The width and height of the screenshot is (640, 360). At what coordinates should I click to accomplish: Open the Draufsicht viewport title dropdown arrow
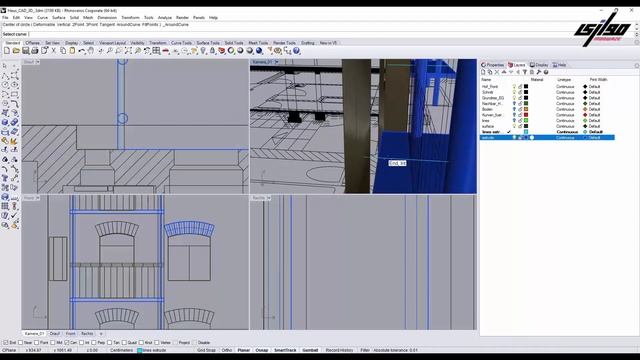(38, 62)
